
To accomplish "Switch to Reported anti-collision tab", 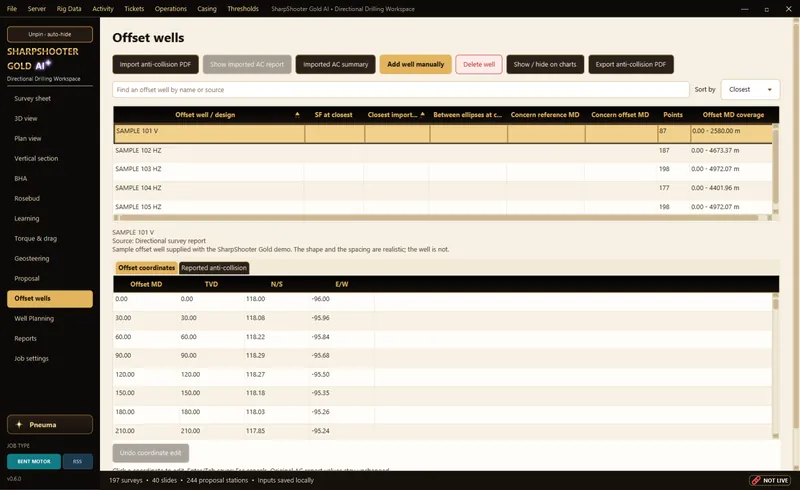I will (214, 267).
